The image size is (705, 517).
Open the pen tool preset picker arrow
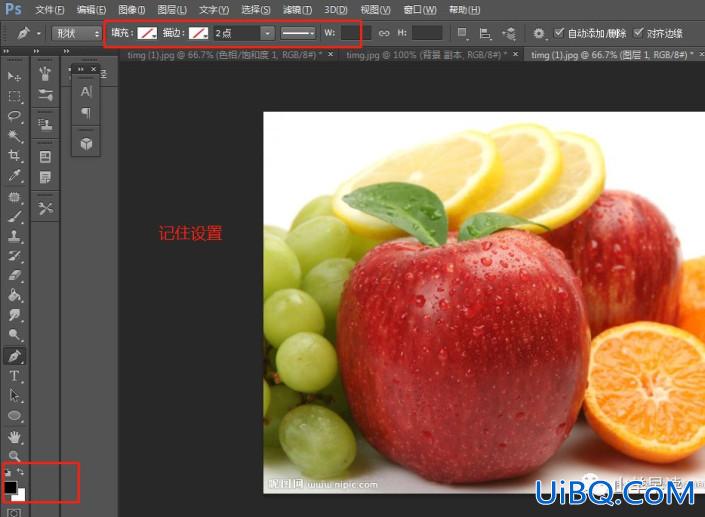39,33
